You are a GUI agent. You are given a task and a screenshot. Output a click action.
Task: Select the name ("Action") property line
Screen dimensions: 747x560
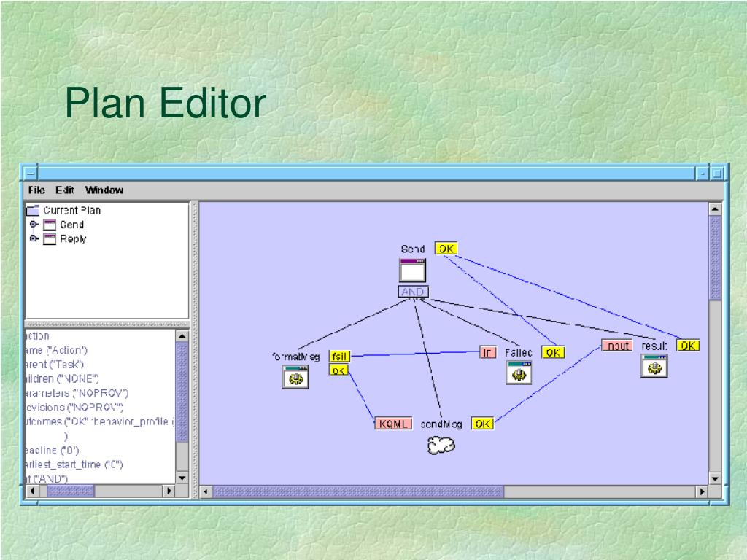tap(57, 350)
